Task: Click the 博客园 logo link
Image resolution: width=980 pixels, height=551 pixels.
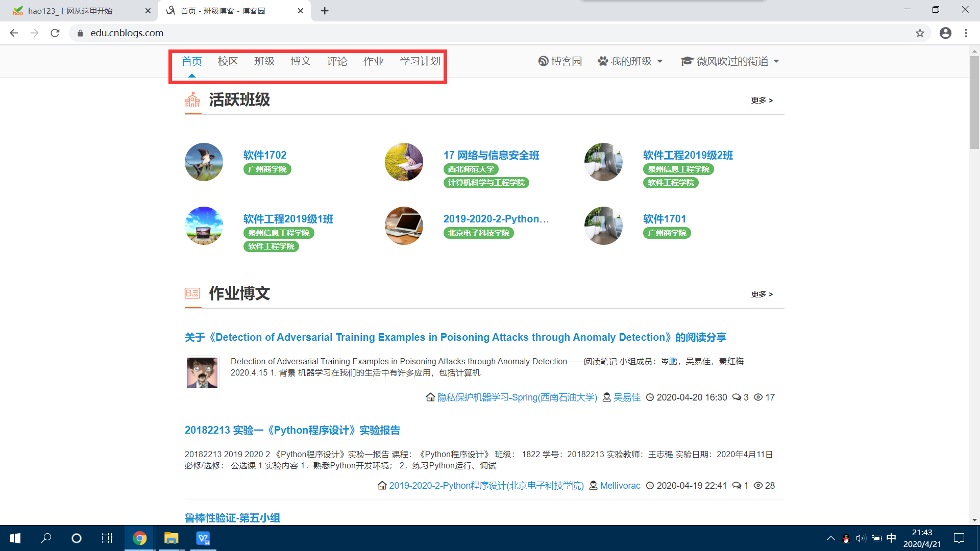Action: pyautogui.click(x=560, y=61)
